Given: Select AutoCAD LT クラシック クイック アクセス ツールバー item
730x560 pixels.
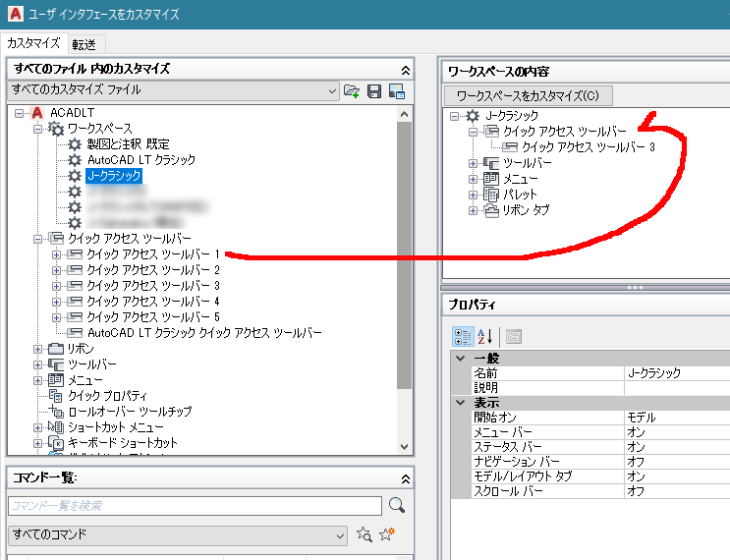Looking at the screenshot, I should 204,333.
